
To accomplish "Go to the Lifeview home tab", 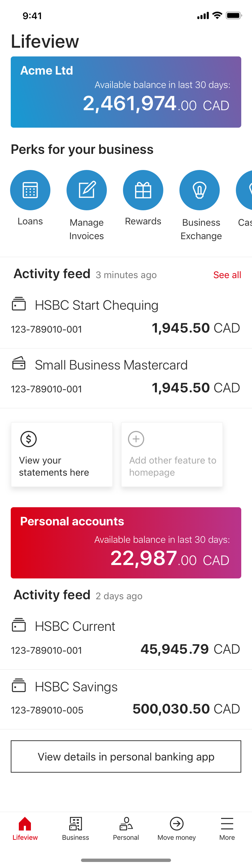I will [x=25, y=828].
